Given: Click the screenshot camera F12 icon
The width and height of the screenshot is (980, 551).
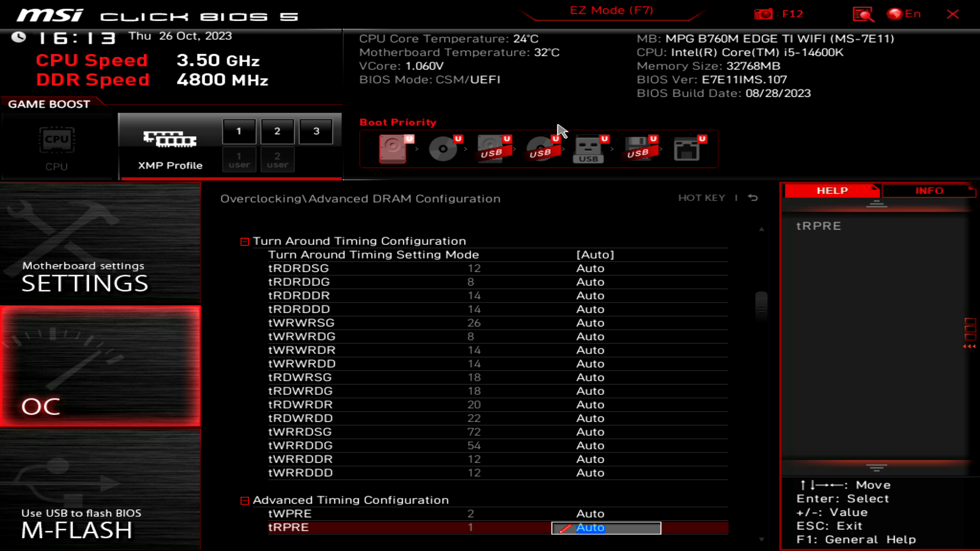Looking at the screenshot, I should coord(764,14).
